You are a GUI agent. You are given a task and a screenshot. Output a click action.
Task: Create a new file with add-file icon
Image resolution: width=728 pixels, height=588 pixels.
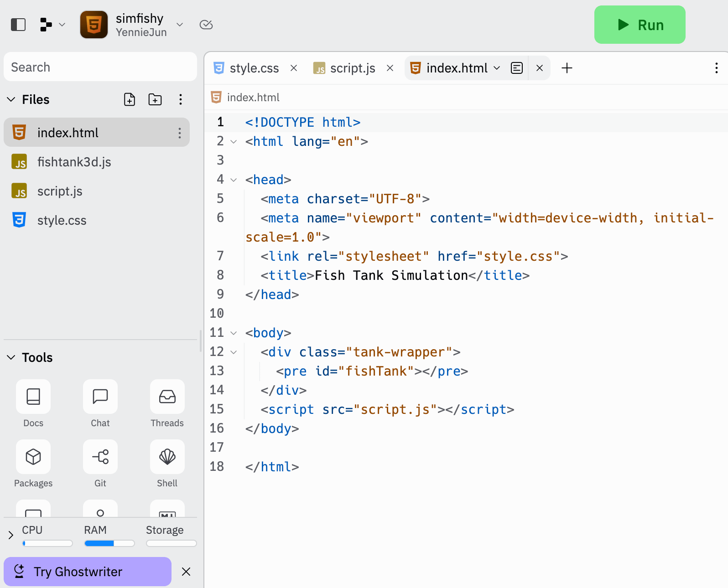point(130,99)
